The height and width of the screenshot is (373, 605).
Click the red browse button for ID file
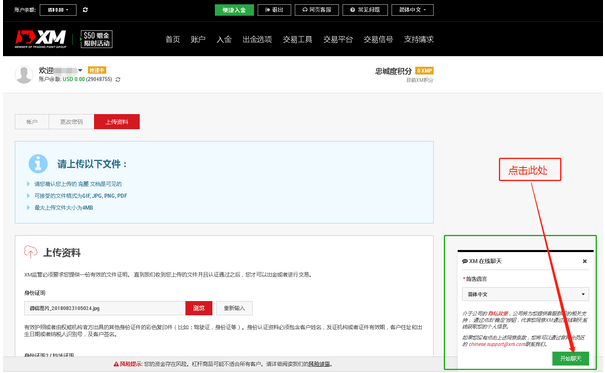tap(199, 308)
